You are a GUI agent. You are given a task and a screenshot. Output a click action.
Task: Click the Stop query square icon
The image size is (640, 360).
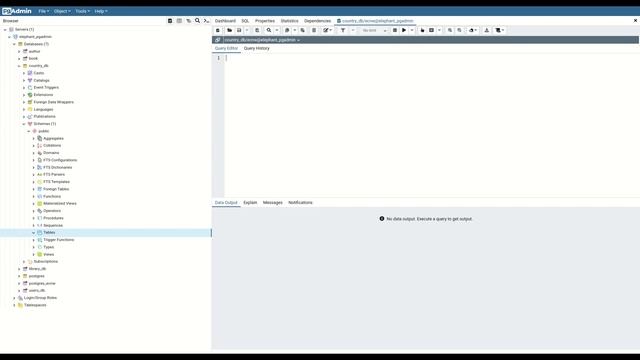395,30
